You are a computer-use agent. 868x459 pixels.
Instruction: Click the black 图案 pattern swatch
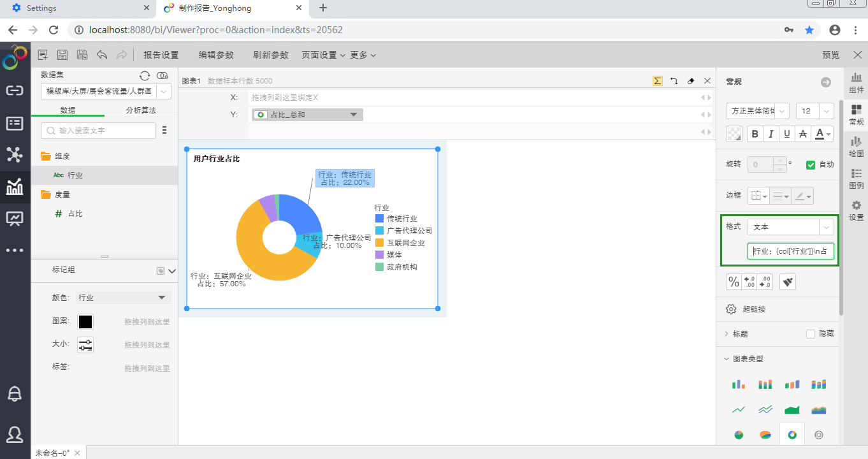pyautogui.click(x=85, y=322)
